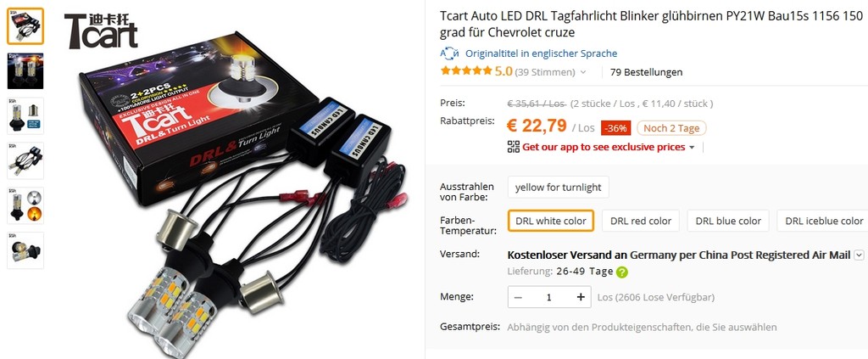Decrease quantity with the minus button
This screenshot has height=359, width=868.
click(518, 297)
